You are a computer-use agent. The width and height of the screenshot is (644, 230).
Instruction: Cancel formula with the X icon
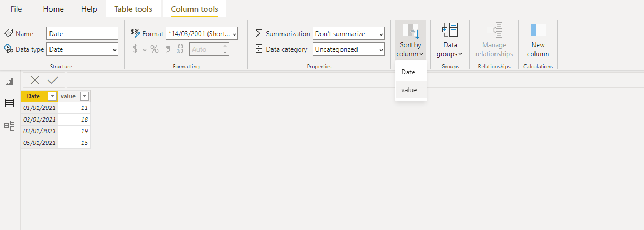[35, 80]
